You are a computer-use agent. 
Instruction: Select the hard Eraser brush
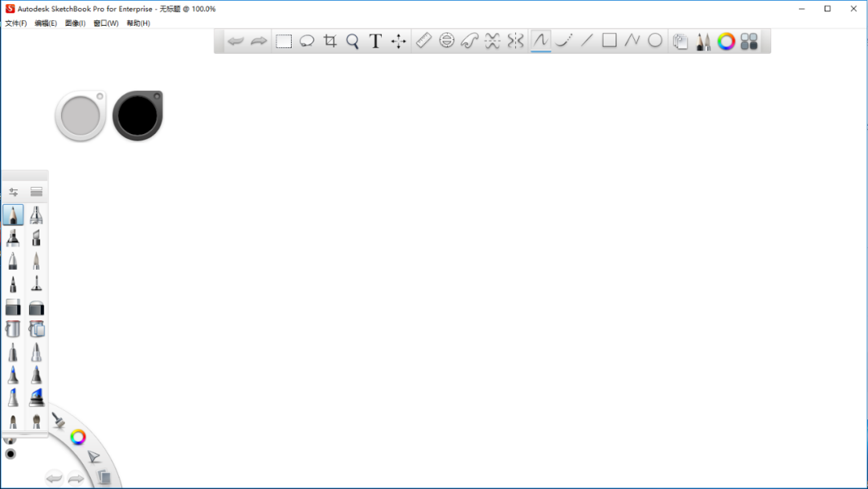[x=13, y=307]
